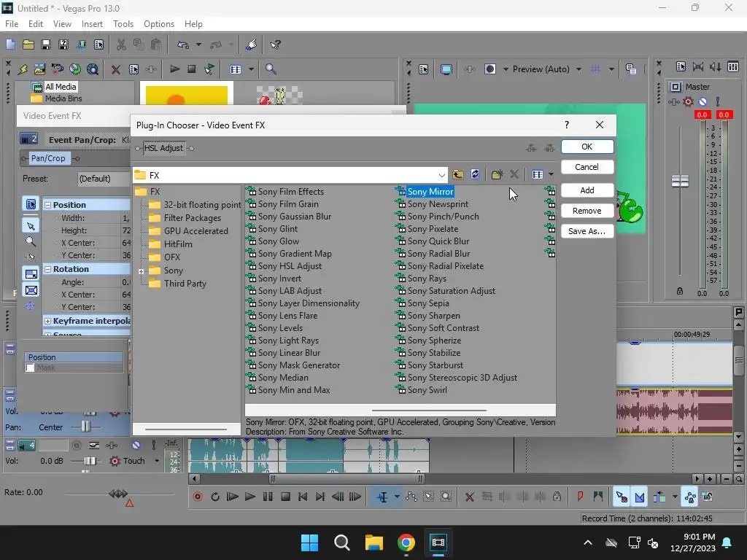Toggle Automatic Crossfades in bottom toolbar

coord(639,497)
